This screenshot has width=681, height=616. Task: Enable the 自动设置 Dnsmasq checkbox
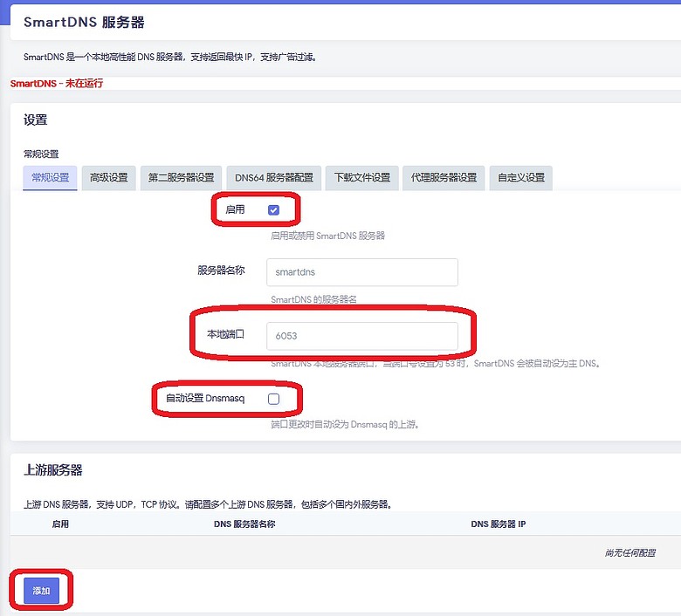tap(273, 399)
